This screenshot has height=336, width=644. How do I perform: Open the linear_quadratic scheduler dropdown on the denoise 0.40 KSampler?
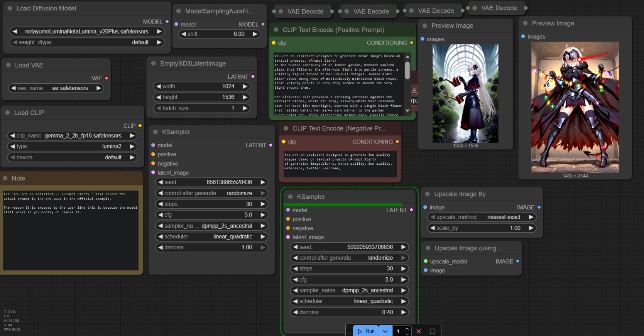[x=349, y=301]
